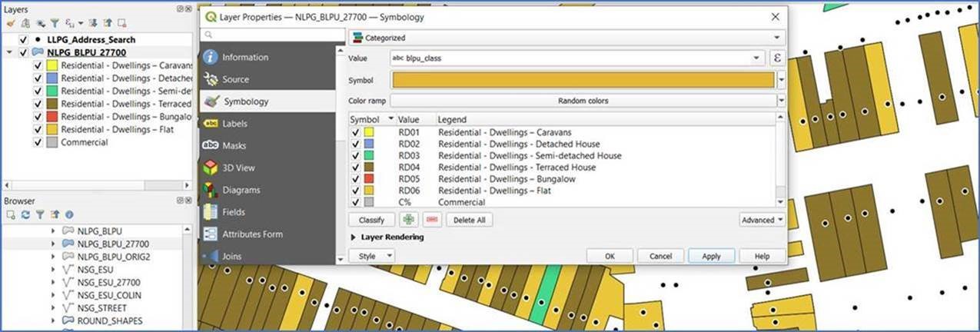Open the Diagrams tab
Viewport: 980px width, 332px height.
point(267,190)
